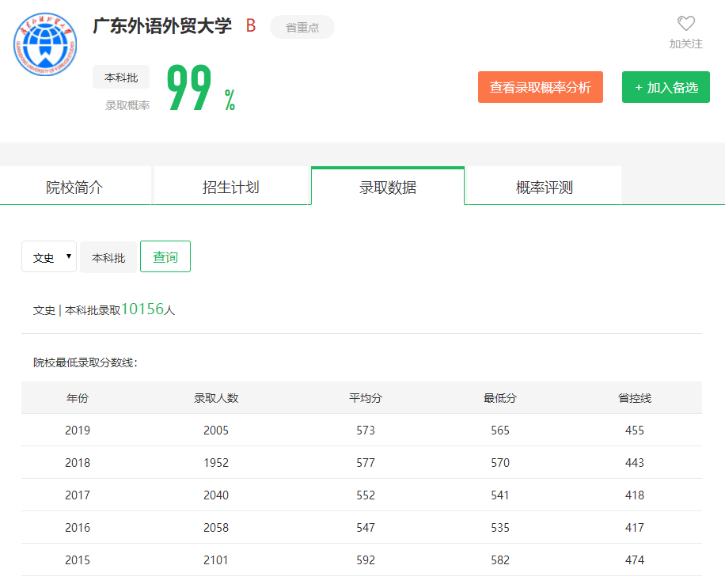Click the 录取人数 column header
725x588 pixels.
[216, 398]
